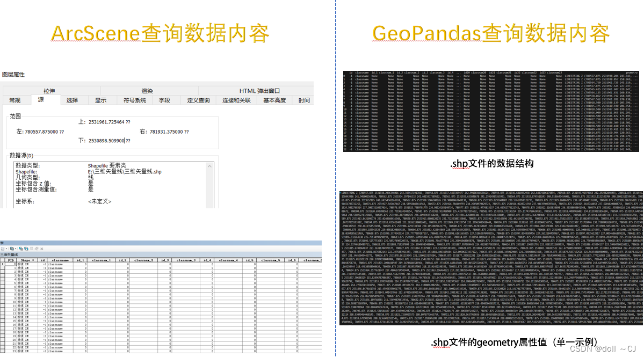
Task: Click the data source scrollbar up arrow
Action: coord(210,166)
